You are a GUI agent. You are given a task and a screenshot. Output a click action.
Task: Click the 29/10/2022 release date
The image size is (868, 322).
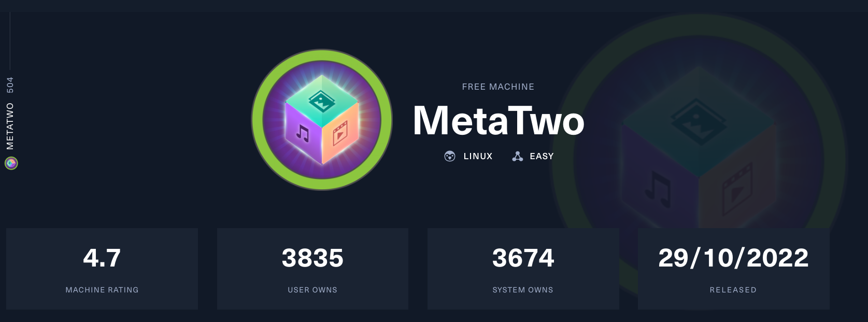click(x=733, y=258)
